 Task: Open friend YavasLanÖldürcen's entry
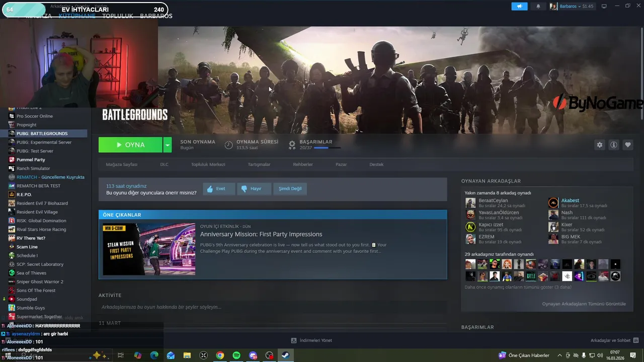click(496, 215)
